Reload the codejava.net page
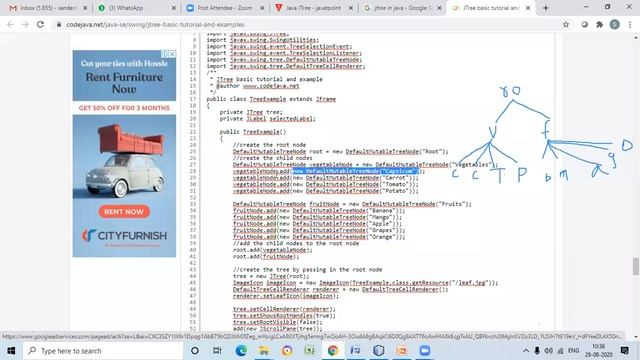This screenshot has height=360, width=640. pyautogui.click(x=40, y=24)
